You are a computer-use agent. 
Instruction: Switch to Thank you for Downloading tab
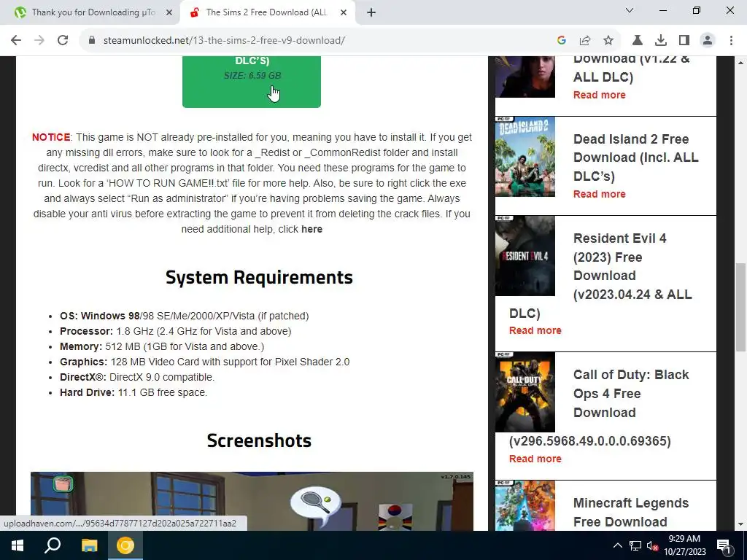90,12
